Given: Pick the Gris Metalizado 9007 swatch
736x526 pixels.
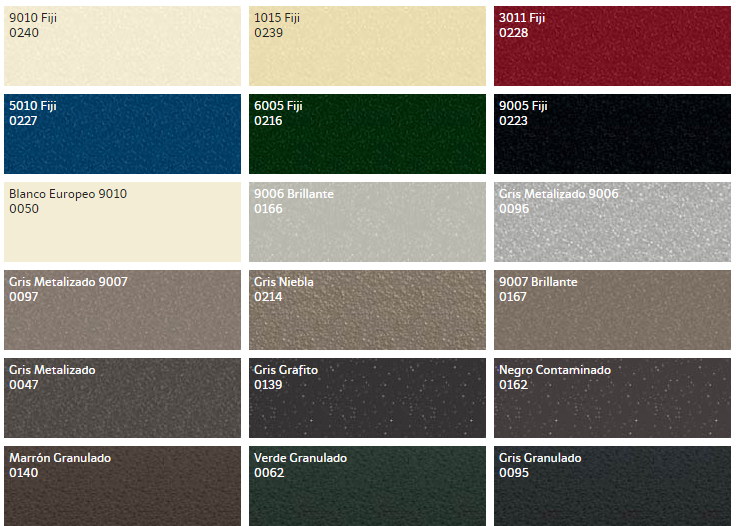Looking at the screenshot, I should (123, 310).
